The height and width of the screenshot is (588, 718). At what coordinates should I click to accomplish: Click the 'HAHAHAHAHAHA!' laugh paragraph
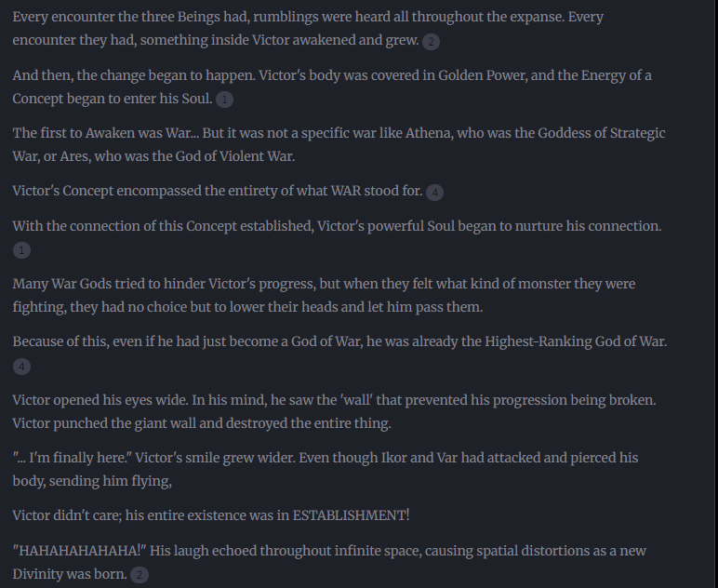329,562
